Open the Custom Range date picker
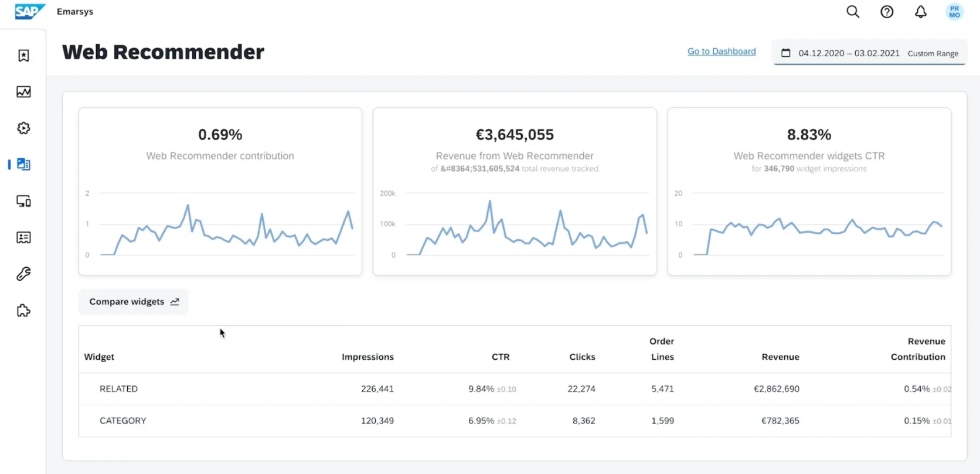The width and height of the screenshot is (980, 474). point(869,53)
